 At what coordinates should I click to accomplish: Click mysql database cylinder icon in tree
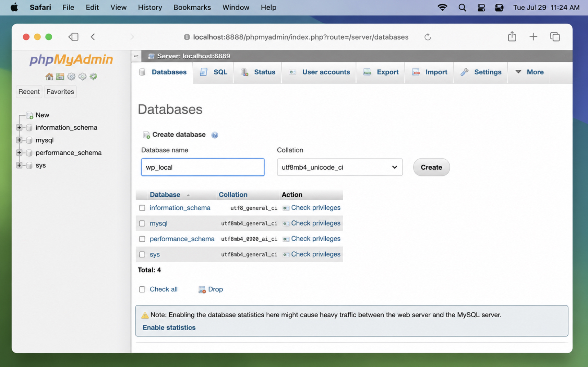(x=29, y=140)
